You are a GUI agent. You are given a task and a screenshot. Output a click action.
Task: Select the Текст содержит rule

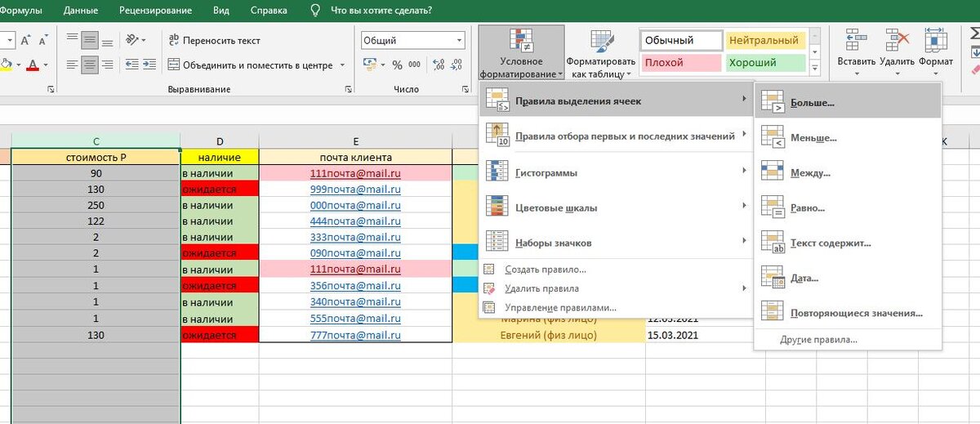pos(848,243)
